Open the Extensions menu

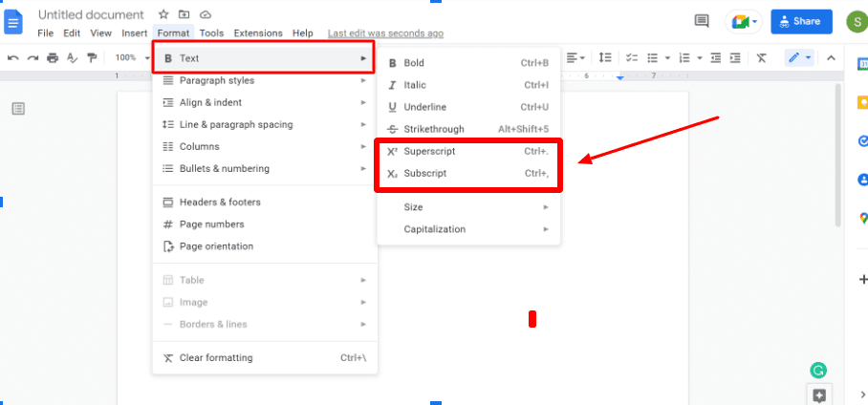tap(258, 33)
